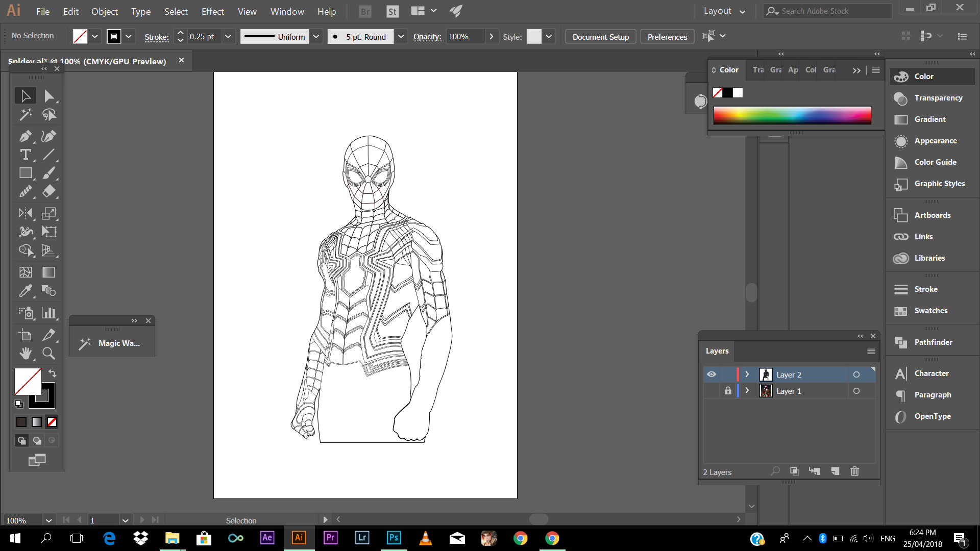
Task: Select the Eraser tool
Action: 49,191
